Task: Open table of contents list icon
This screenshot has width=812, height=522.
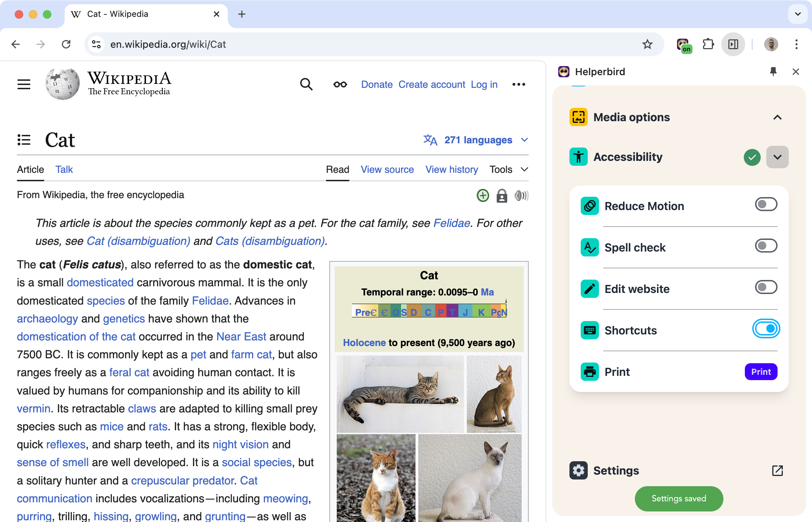Action: [24, 140]
